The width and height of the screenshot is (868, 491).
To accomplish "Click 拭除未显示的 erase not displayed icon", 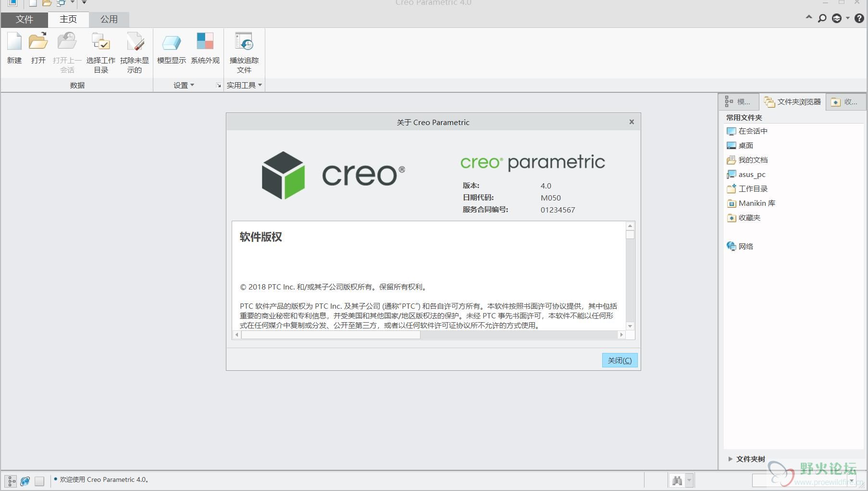I will click(x=135, y=42).
